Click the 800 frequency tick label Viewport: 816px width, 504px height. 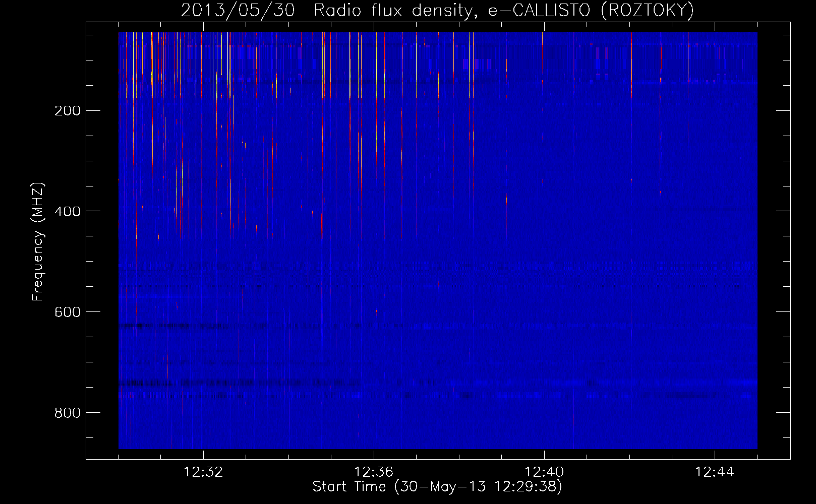(x=68, y=413)
